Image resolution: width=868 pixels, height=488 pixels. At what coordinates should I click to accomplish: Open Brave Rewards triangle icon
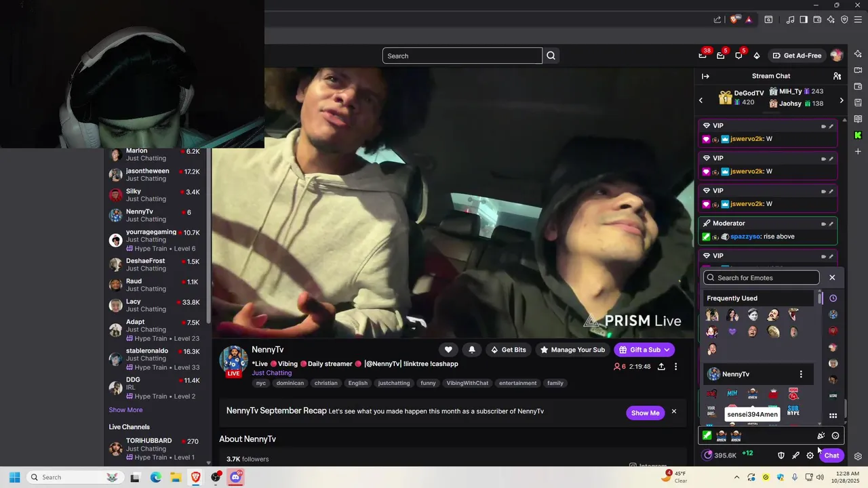(x=749, y=20)
